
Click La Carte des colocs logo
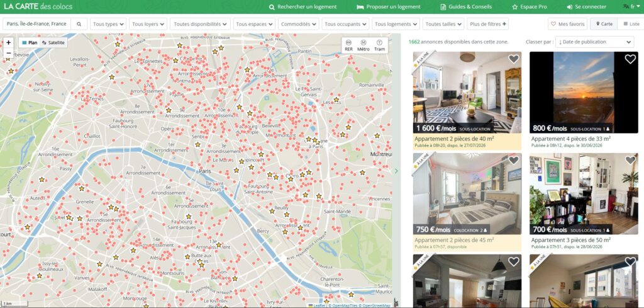coord(38,6)
